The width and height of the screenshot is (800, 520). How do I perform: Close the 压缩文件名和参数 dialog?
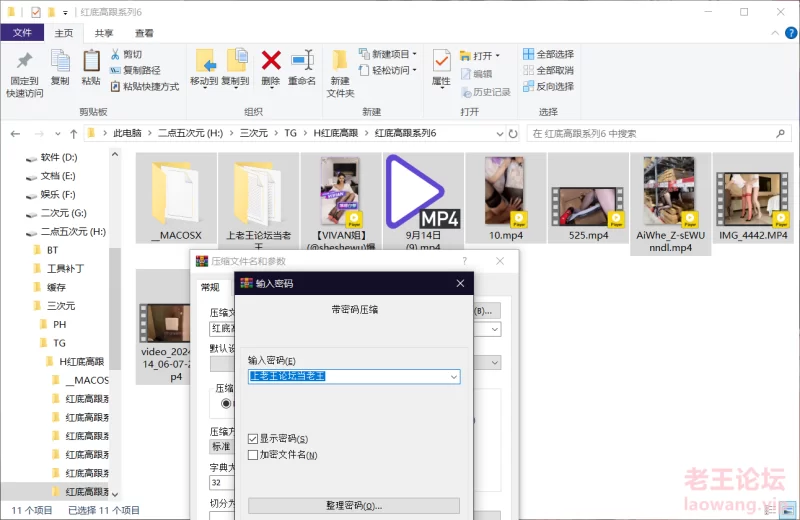pos(500,261)
